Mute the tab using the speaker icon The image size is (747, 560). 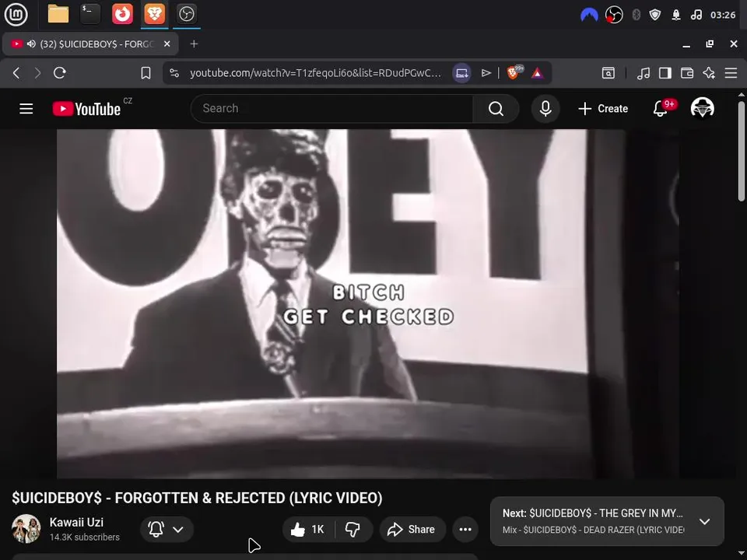point(31,44)
